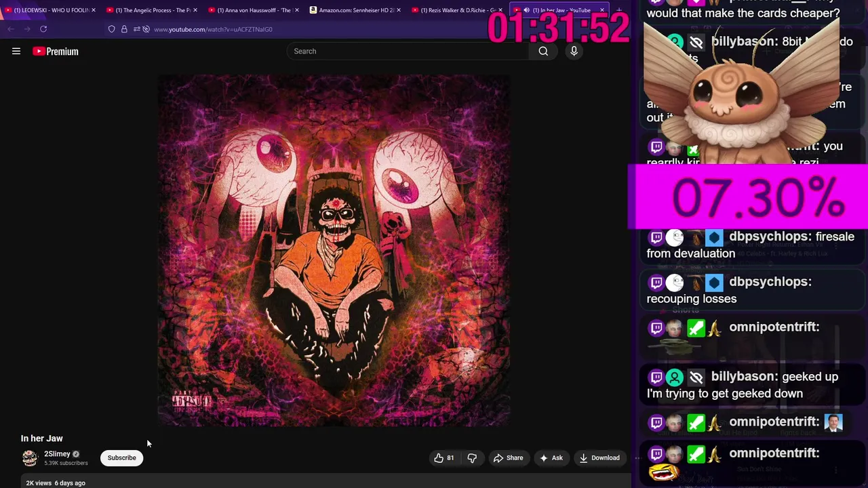This screenshot has width=868, height=488.
Task: Close the Angelic Process tab
Action: [195, 10]
